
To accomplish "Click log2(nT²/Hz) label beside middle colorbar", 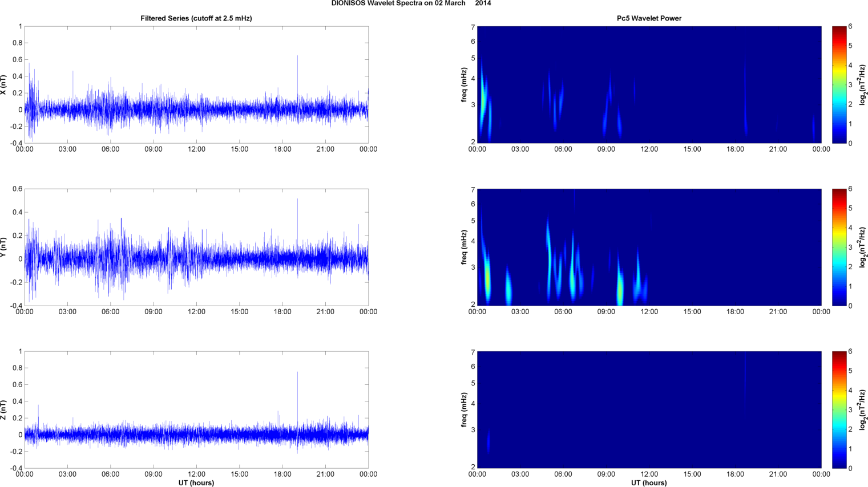I will click(863, 247).
